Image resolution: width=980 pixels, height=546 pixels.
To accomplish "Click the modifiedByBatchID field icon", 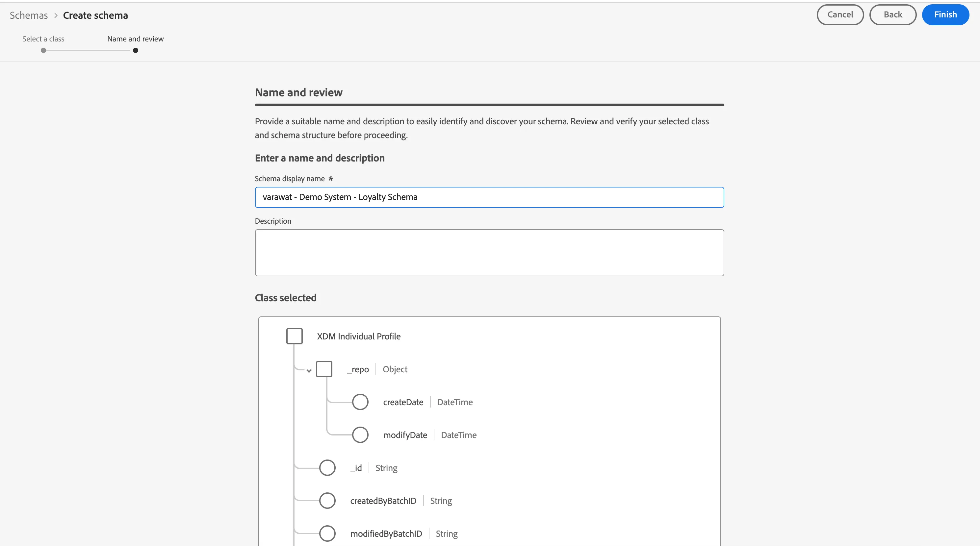I will click(327, 534).
